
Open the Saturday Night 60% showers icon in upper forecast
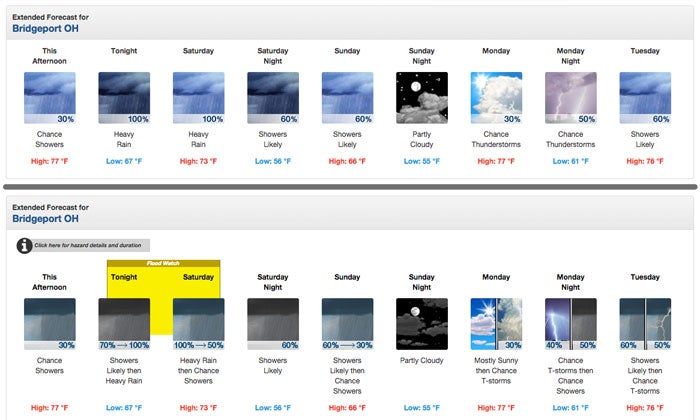[x=272, y=98]
